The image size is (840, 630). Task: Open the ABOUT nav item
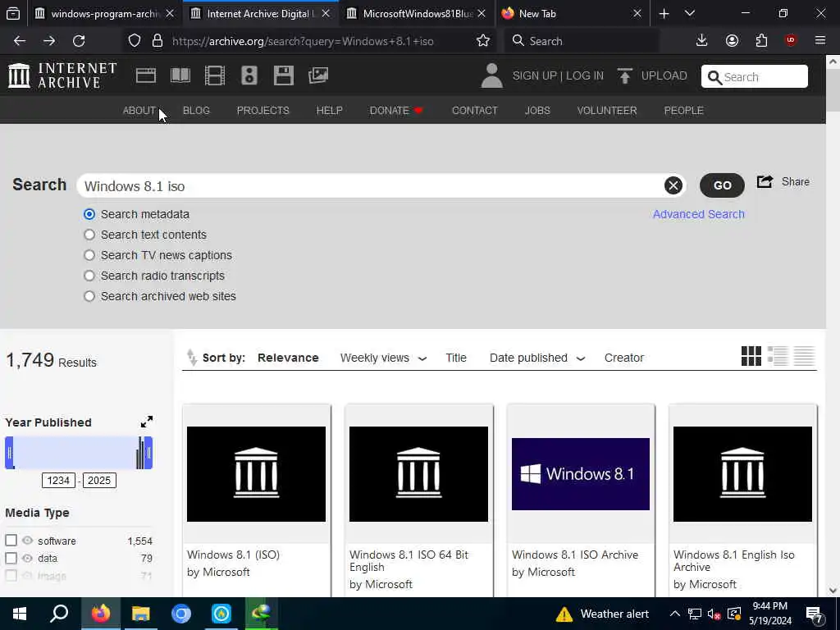pyautogui.click(x=139, y=111)
